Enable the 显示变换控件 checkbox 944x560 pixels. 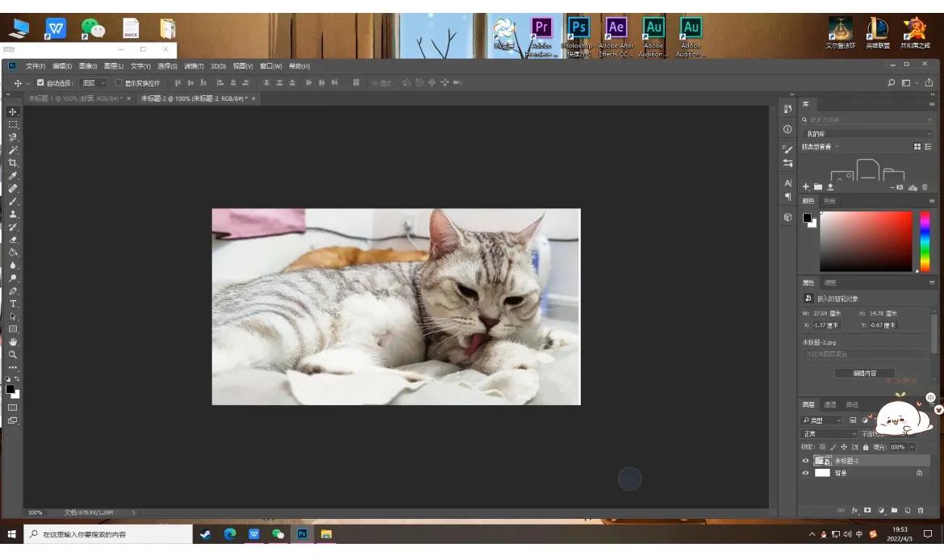[119, 83]
